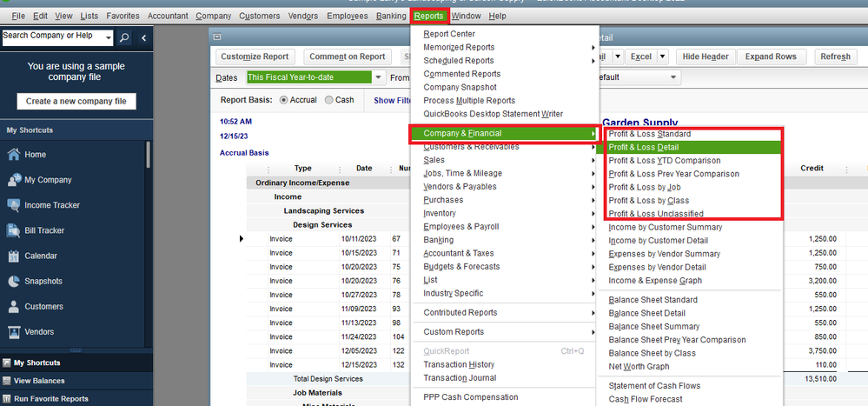The height and width of the screenshot is (406, 868).
Task: Select the Cash report basis radio button
Action: coord(328,100)
